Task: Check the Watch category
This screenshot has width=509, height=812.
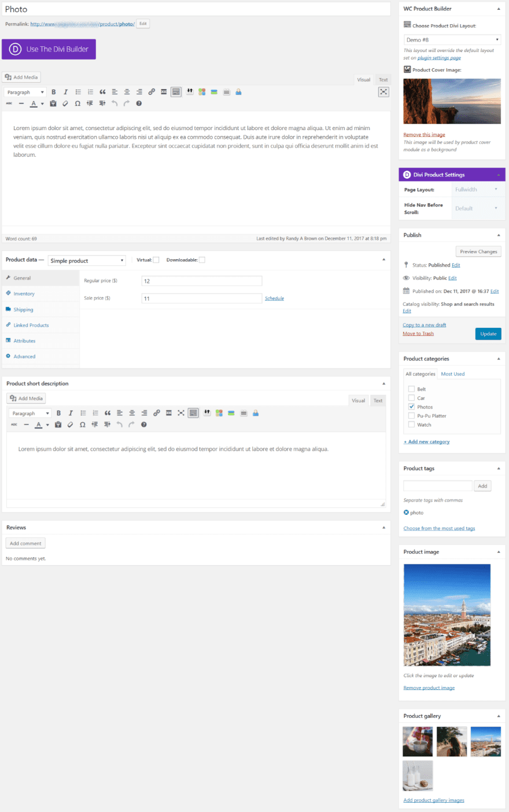Action: coord(411,425)
